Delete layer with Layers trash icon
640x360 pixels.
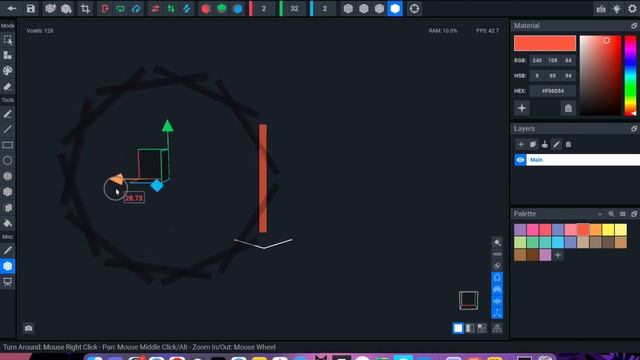coord(568,144)
